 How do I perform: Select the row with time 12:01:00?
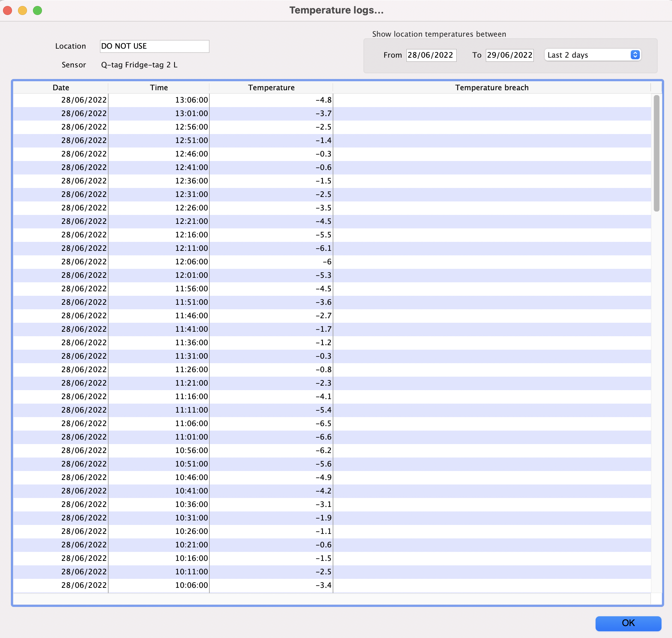point(332,275)
